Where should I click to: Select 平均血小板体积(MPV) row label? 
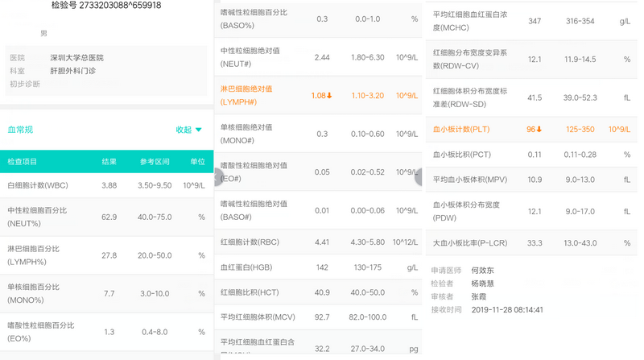(470, 180)
